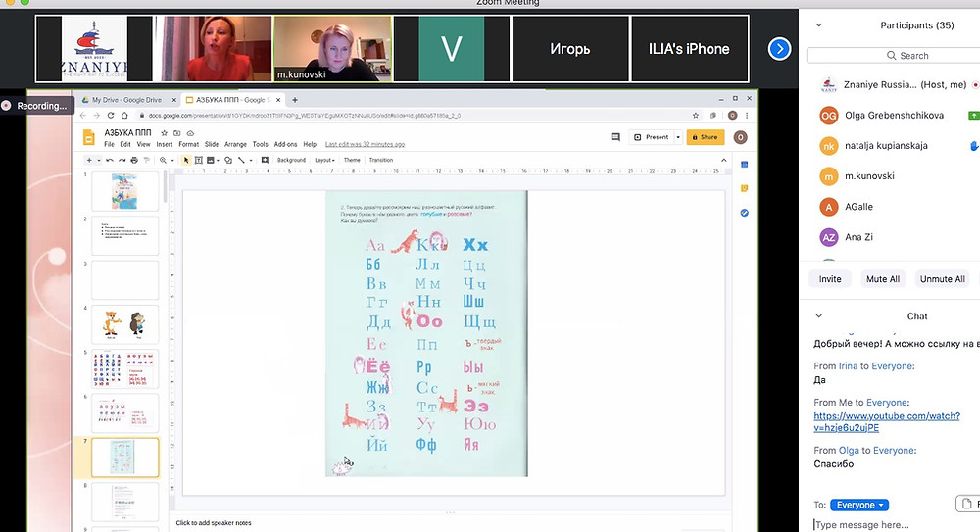Open the Add-ons menu
The image size is (980, 532).
285,144
